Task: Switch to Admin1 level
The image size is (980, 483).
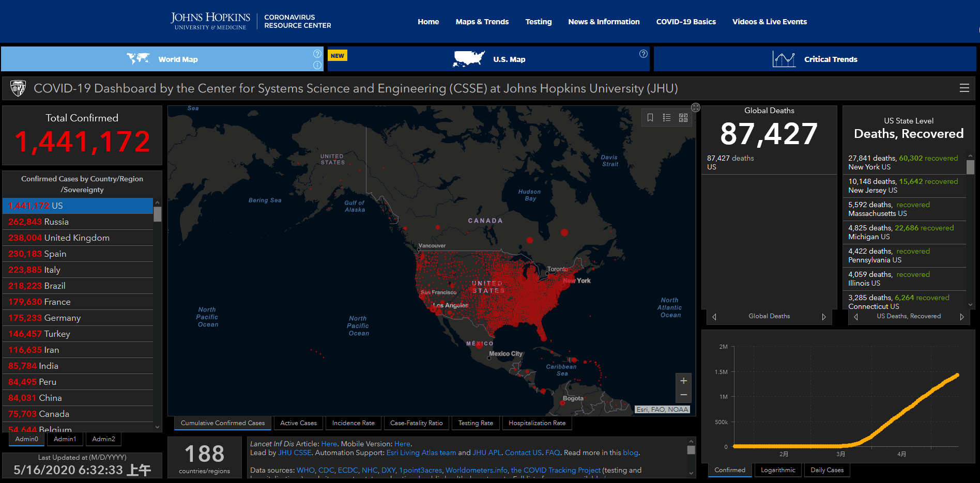Action: [x=65, y=439]
